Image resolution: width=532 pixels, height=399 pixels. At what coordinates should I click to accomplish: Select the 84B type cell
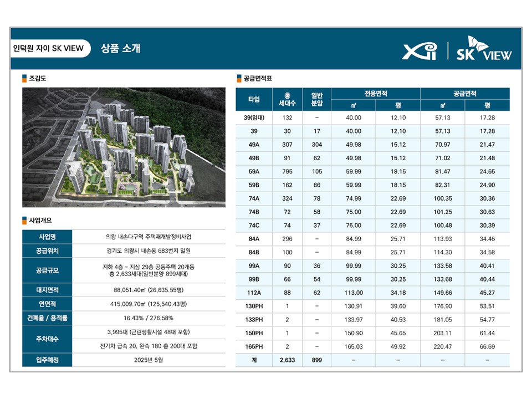pos(254,253)
